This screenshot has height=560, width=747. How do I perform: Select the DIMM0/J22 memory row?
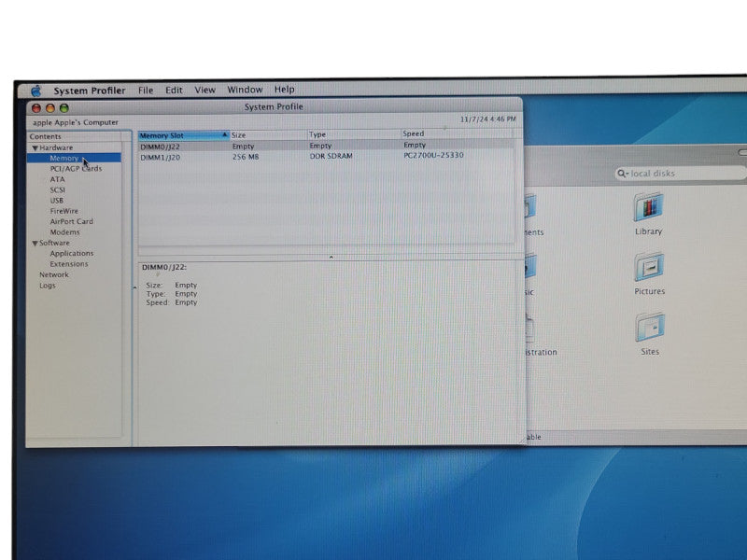tap(326, 146)
